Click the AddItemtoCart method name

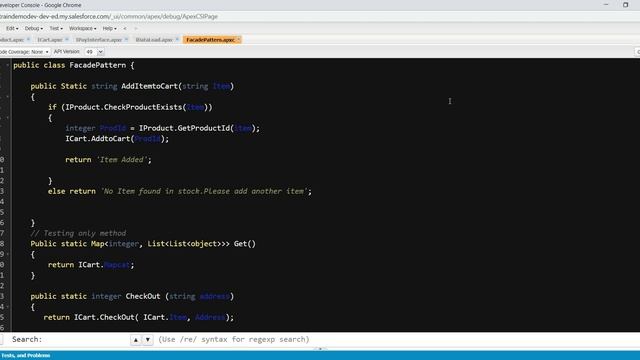point(149,86)
